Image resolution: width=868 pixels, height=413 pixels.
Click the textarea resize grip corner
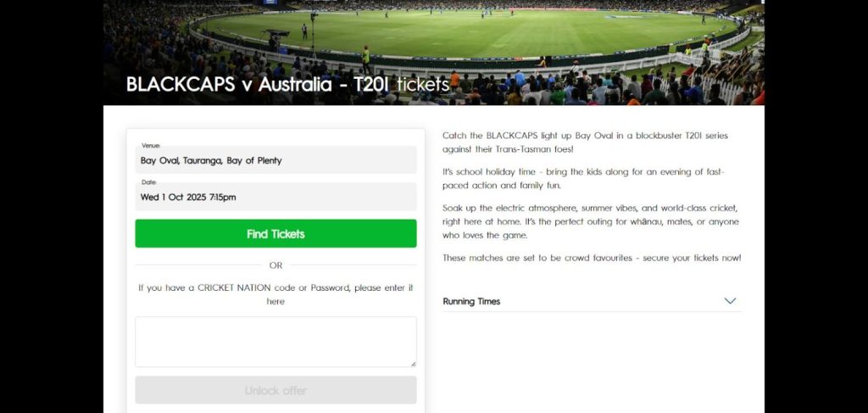413,364
